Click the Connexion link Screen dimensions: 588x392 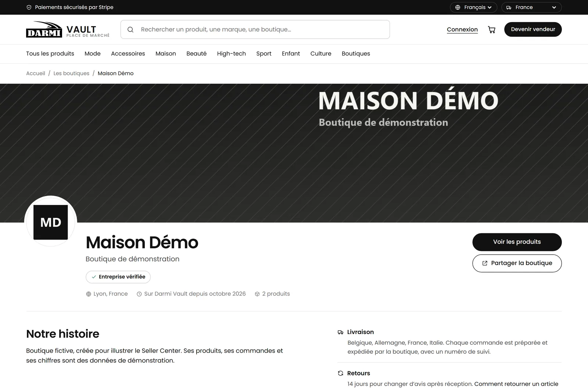(x=462, y=29)
